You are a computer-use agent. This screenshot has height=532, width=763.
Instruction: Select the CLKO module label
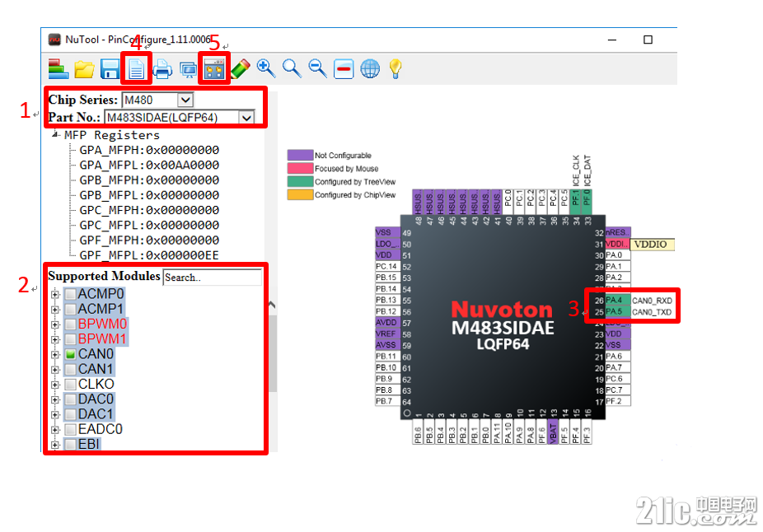pyautogui.click(x=96, y=385)
